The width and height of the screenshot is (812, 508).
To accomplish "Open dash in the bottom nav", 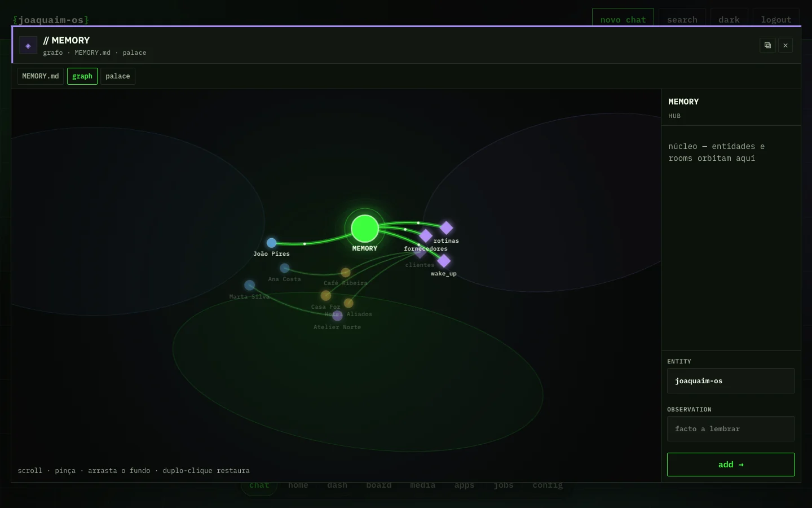I will click(337, 485).
